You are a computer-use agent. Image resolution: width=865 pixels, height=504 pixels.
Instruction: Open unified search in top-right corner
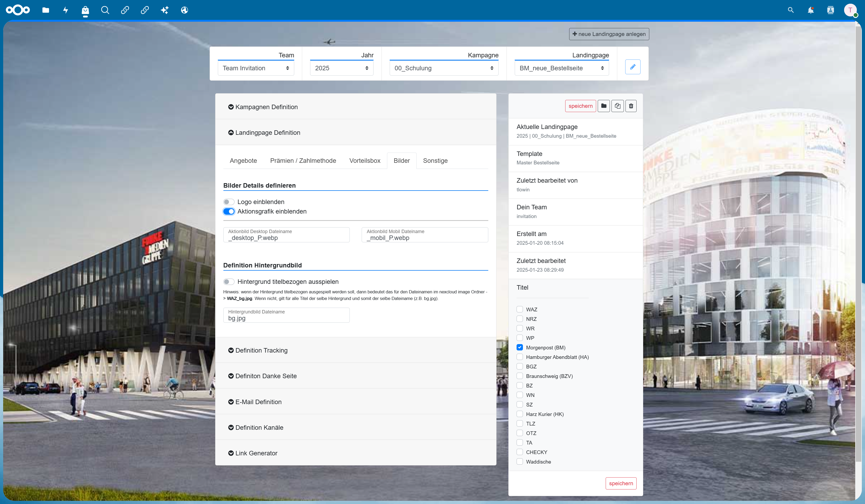[791, 10]
